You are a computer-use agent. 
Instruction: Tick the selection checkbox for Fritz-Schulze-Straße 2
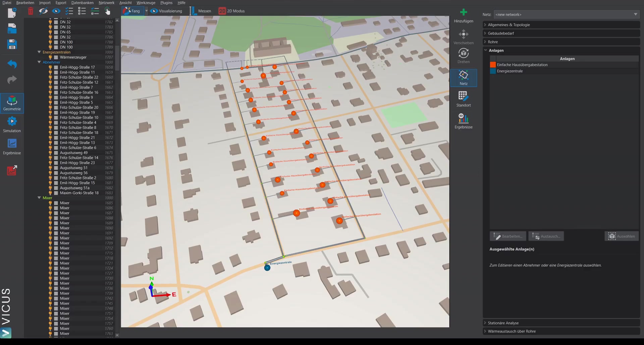56,178
